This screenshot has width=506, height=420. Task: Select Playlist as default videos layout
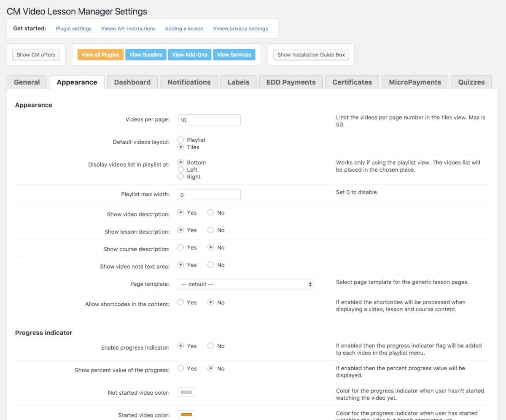click(x=181, y=140)
